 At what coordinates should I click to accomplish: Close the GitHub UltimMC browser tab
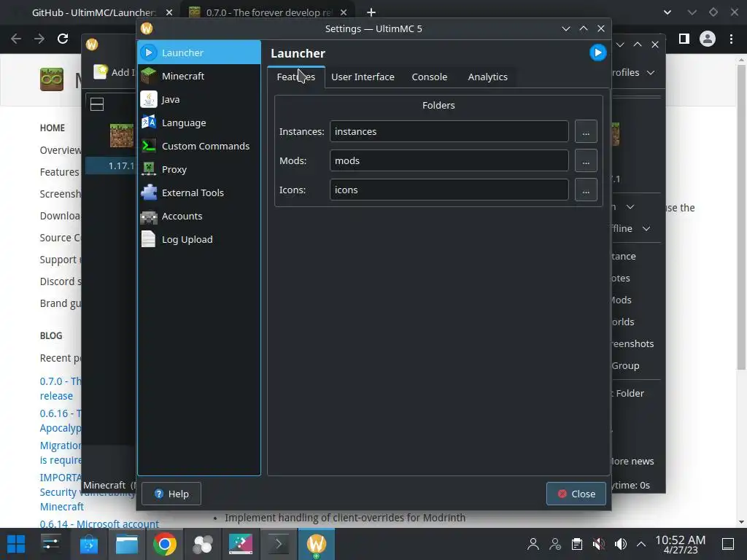pos(169,12)
